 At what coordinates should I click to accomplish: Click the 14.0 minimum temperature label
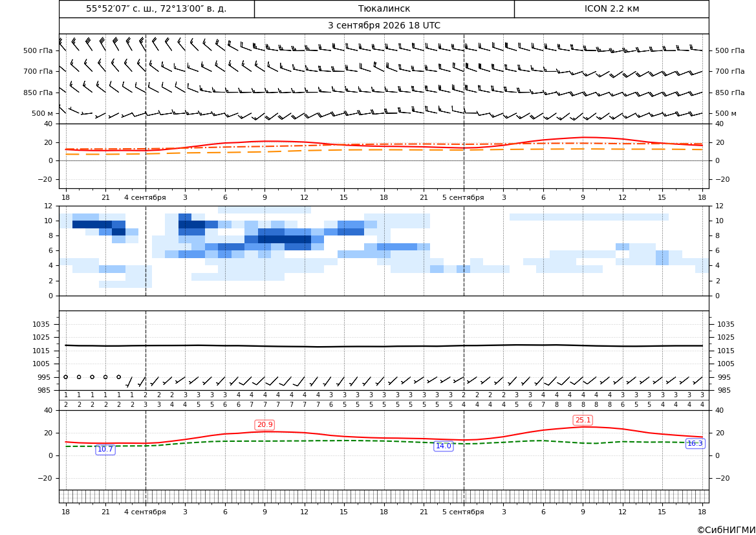444,446
